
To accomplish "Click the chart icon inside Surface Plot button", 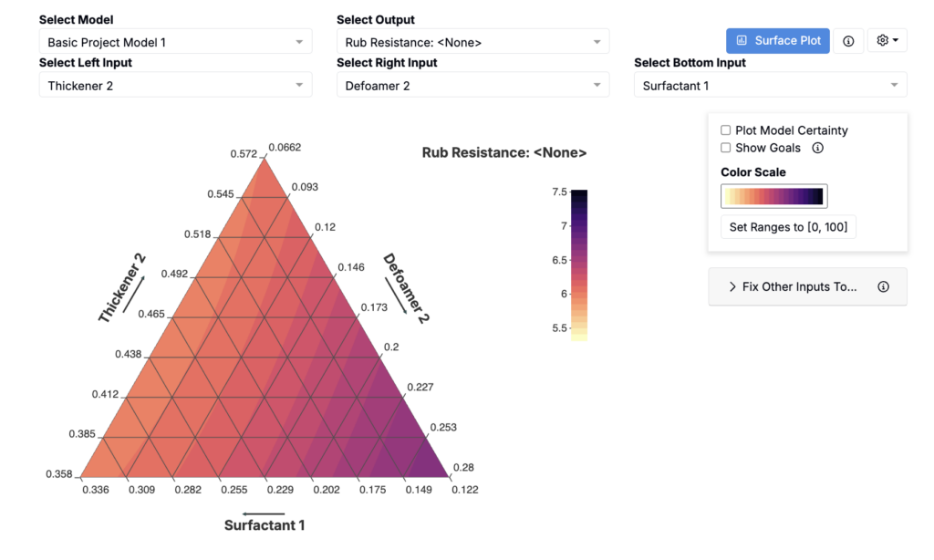I will [742, 40].
